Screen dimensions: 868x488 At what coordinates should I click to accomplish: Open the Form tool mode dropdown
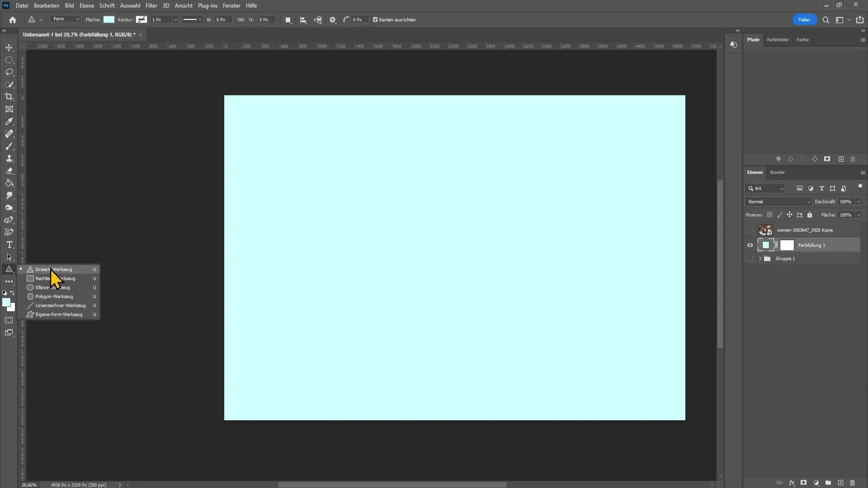pos(66,19)
